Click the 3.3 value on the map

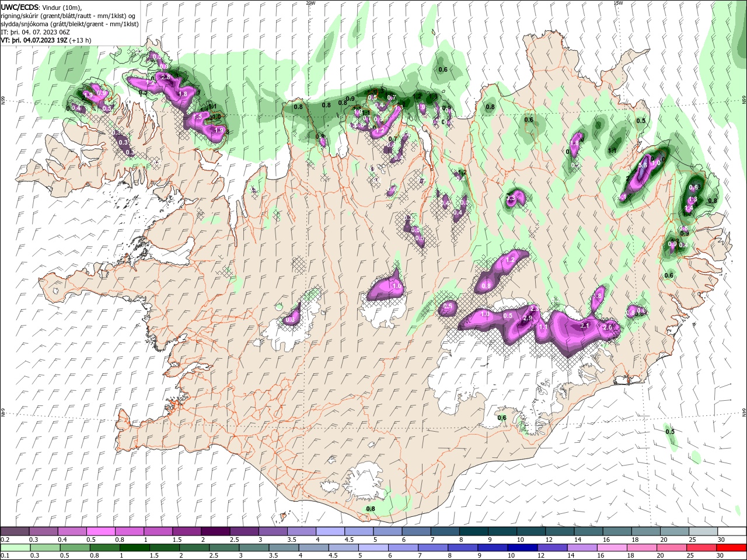click(x=511, y=199)
